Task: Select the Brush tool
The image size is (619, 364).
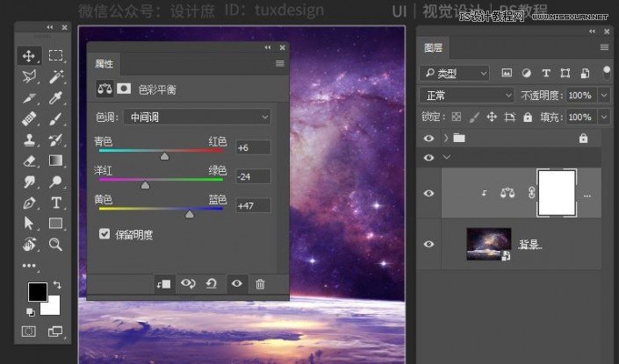Action: [55, 118]
